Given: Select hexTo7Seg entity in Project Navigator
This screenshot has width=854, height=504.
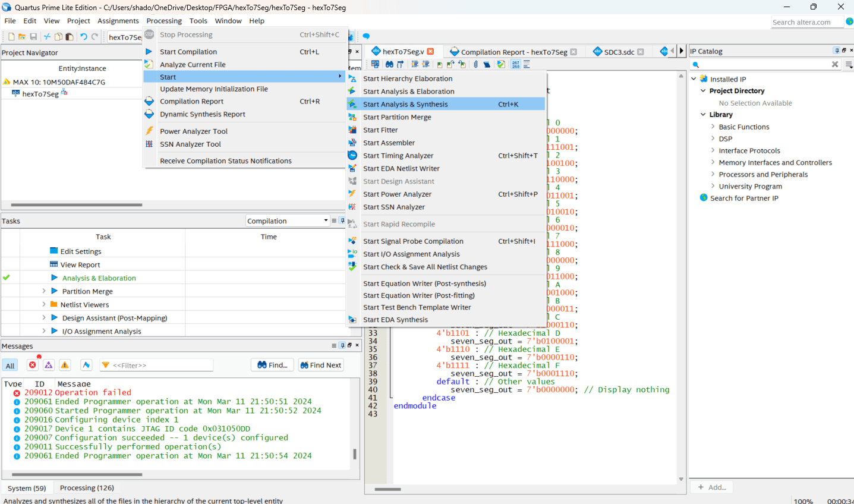Looking at the screenshot, I should point(40,94).
